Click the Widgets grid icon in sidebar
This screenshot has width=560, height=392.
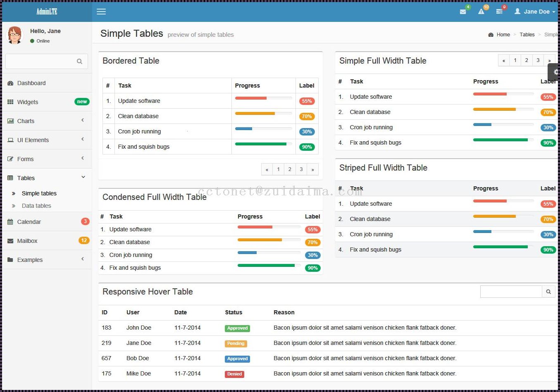tap(10, 102)
